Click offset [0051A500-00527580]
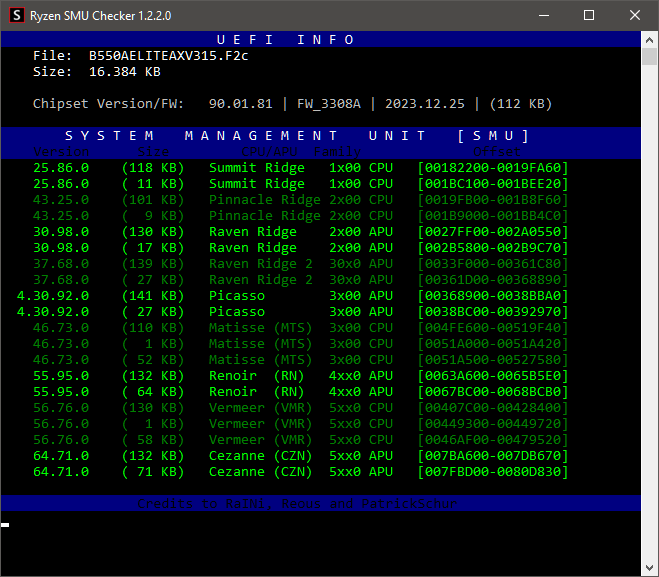The width and height of the screenshot is (659, 577). [493, 359]
